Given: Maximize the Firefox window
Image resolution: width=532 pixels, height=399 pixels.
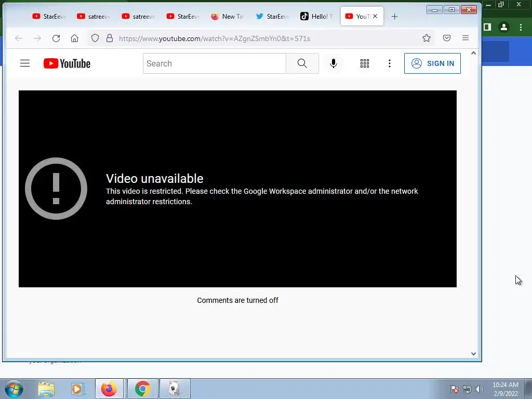Looking at the screenshot, I should coord(451,10).
